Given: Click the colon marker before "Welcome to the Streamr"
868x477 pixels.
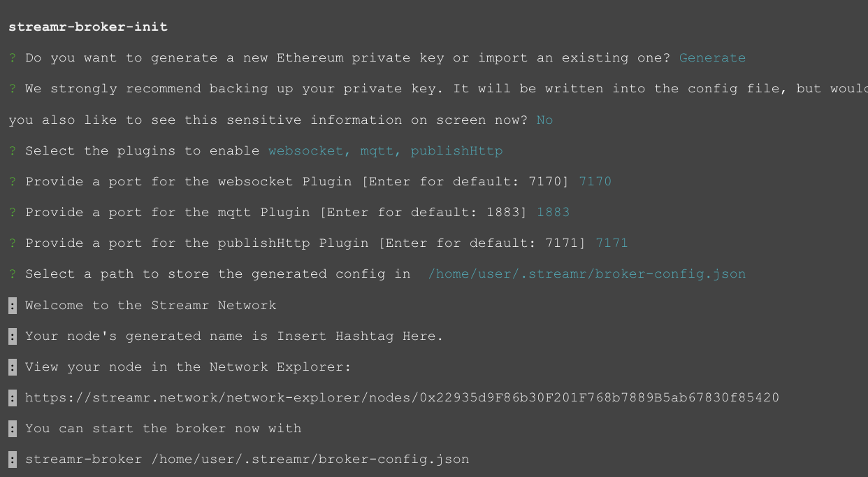Looking at the screenshot, I should point(13,306).
